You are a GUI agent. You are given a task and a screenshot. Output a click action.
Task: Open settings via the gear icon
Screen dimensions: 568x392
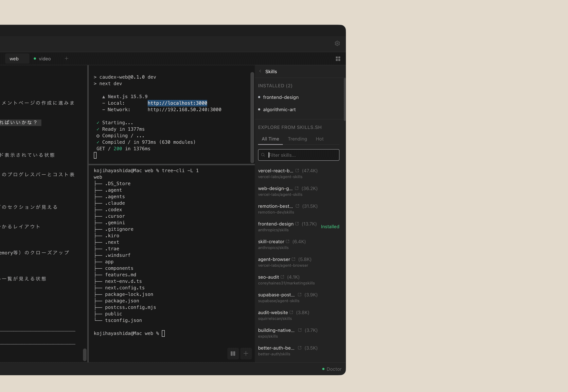coord(337,43)
